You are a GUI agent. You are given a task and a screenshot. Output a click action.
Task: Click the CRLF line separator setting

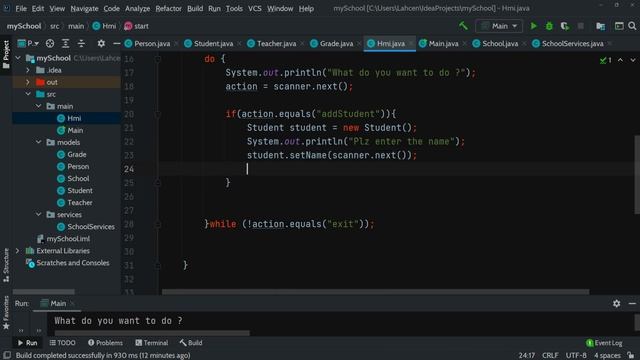click(550, 356)
